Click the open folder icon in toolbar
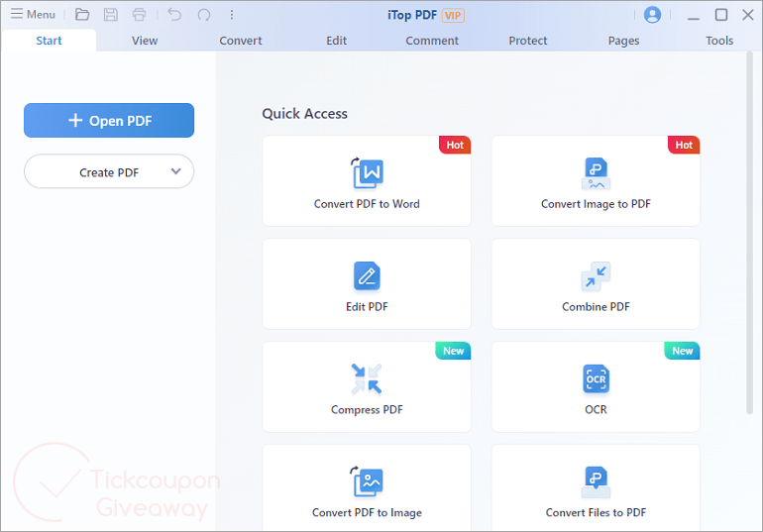 (x=82, y=15)
